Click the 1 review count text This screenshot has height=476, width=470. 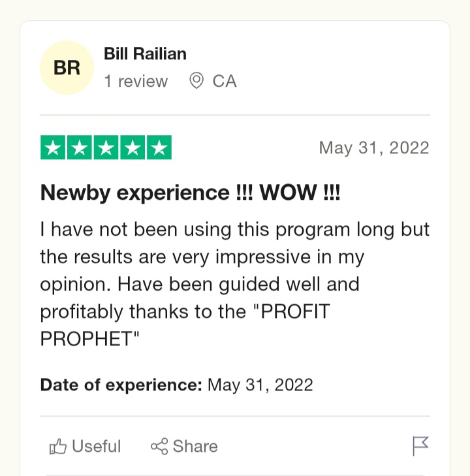(x=136, y=82)
